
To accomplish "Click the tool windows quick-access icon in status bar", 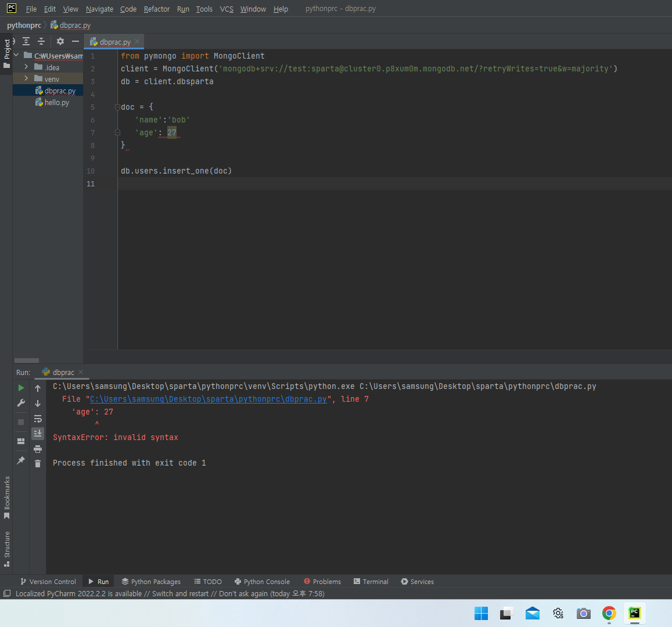I will (7, 593).
